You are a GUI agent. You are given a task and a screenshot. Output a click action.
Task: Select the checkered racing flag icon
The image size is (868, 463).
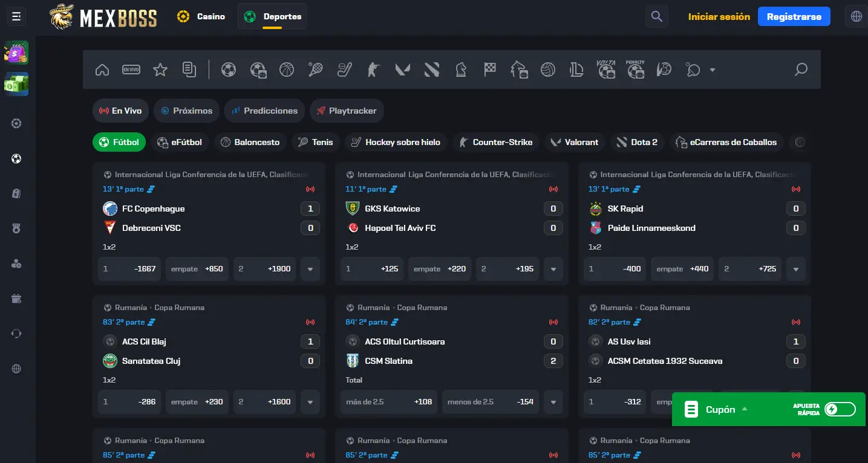(490, 70)
